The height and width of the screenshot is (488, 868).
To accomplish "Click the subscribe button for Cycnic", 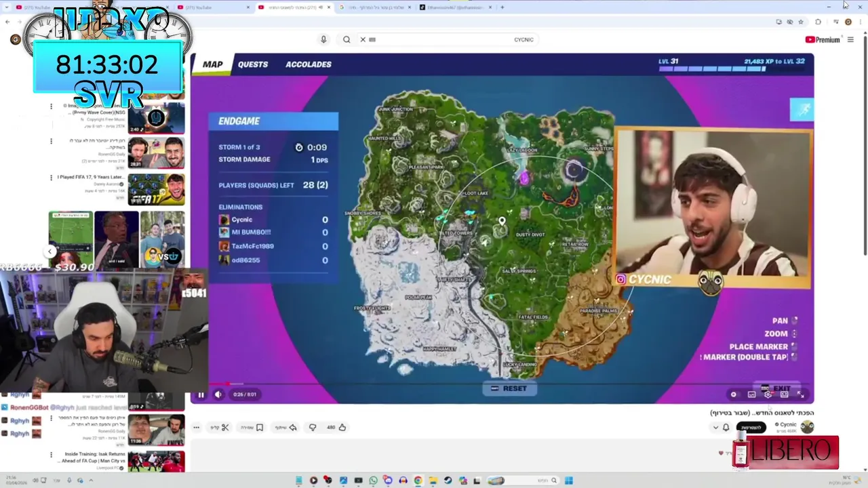I will click(x=751, y=428).
